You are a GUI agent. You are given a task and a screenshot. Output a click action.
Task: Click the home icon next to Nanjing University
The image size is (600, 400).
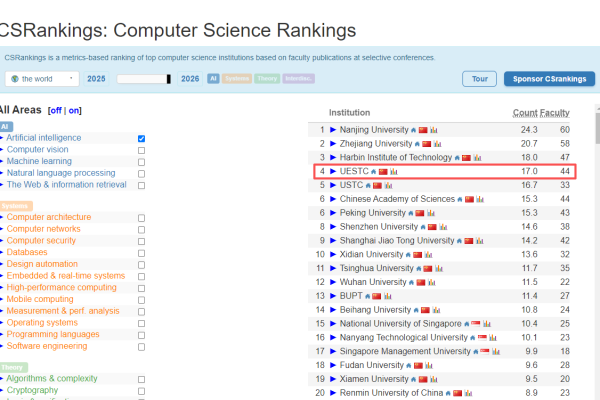coord(413,130)
